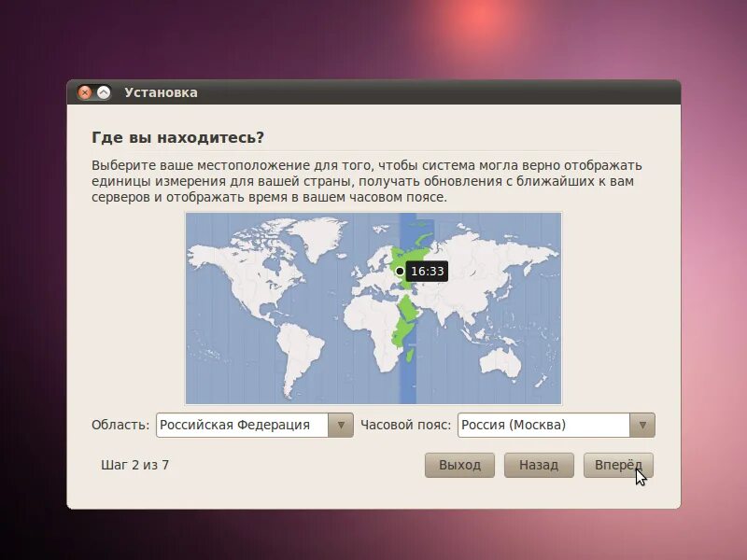Click the black location dot on map
The height and width of the screenshot is (560, 747).
[400, 271]
